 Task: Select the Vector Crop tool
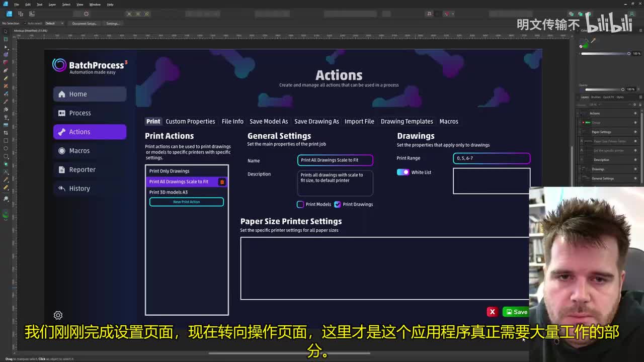click(x=6, y=133)
